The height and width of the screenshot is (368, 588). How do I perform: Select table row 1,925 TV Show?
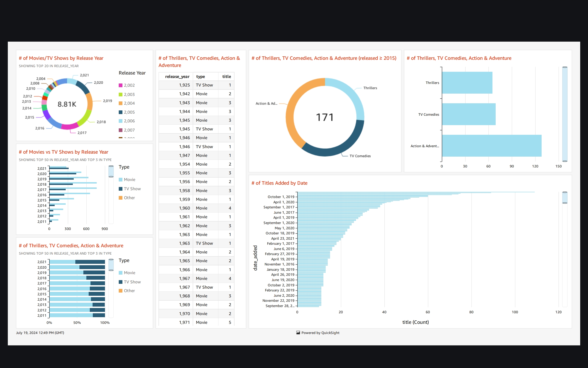196,85
